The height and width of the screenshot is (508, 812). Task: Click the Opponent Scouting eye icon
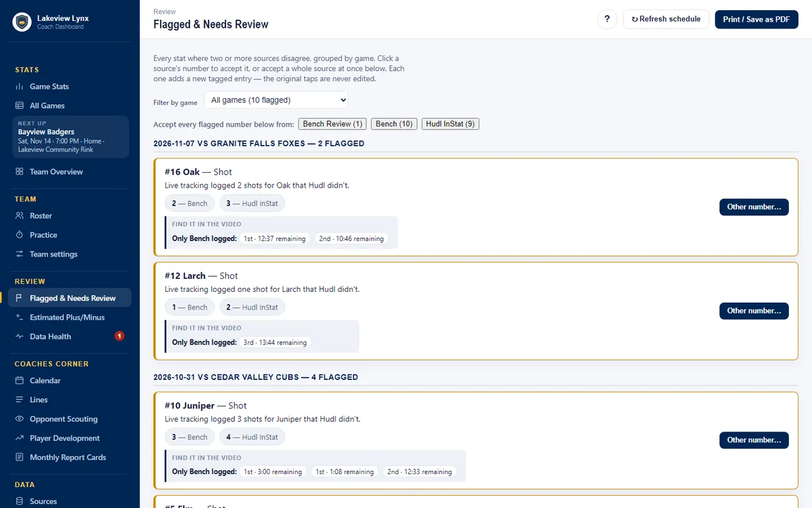point(20,419)
